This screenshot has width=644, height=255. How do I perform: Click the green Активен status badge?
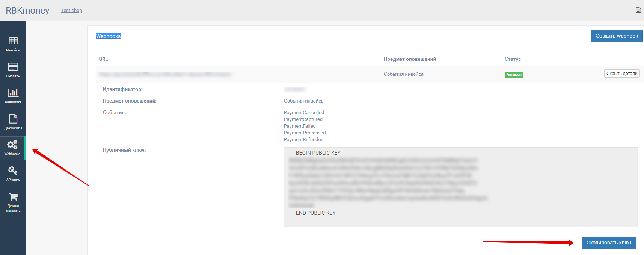coord(514,75)
